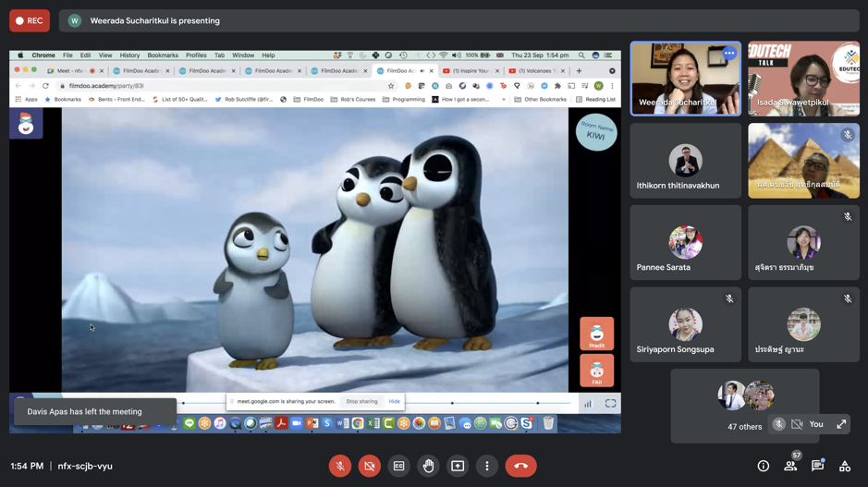Switch to Inspire Your YouTube tab
Image resolution: width=868 pixels, height=487 pixels.
click(x=471, y=71)
